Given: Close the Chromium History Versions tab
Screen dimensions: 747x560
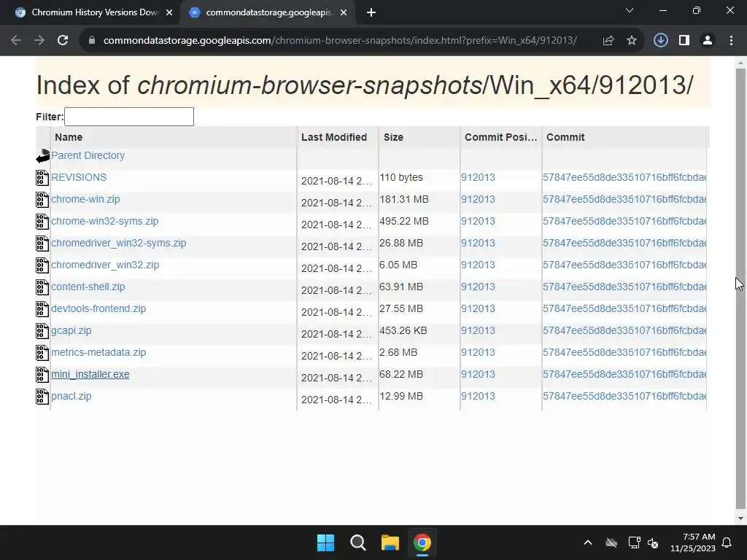Looking at the screenshot, I should pyautogui.click(x=169, y=13).
